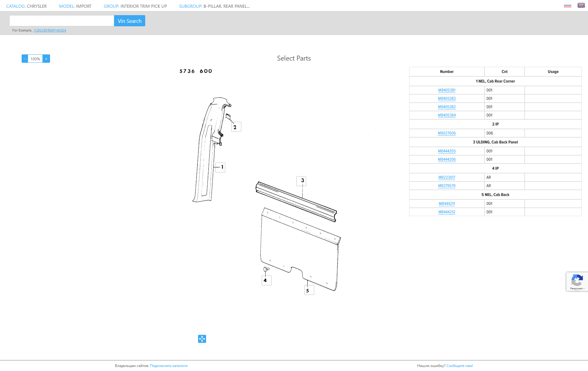Viewport: 588px width, 371px height.
Task: Select callout number 2 on the diagram
Action: point(236,127)
